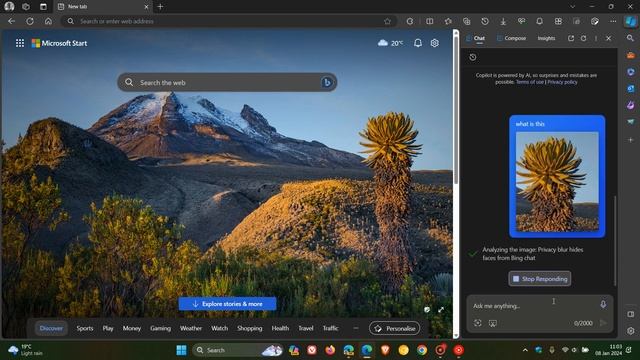Select the Gaming feed tab

[160, 328]
